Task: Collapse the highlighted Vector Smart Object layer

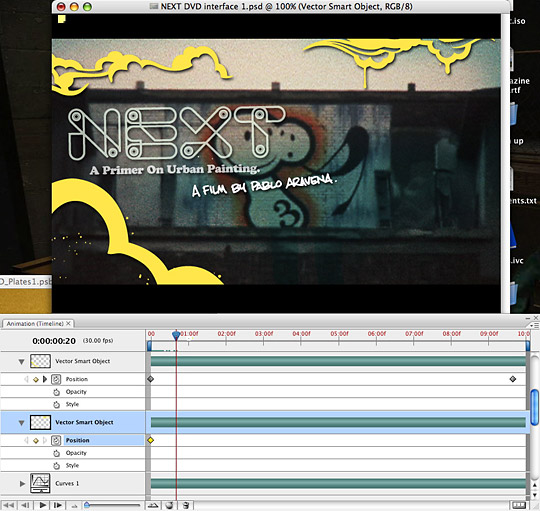Action: pos(21,423)
